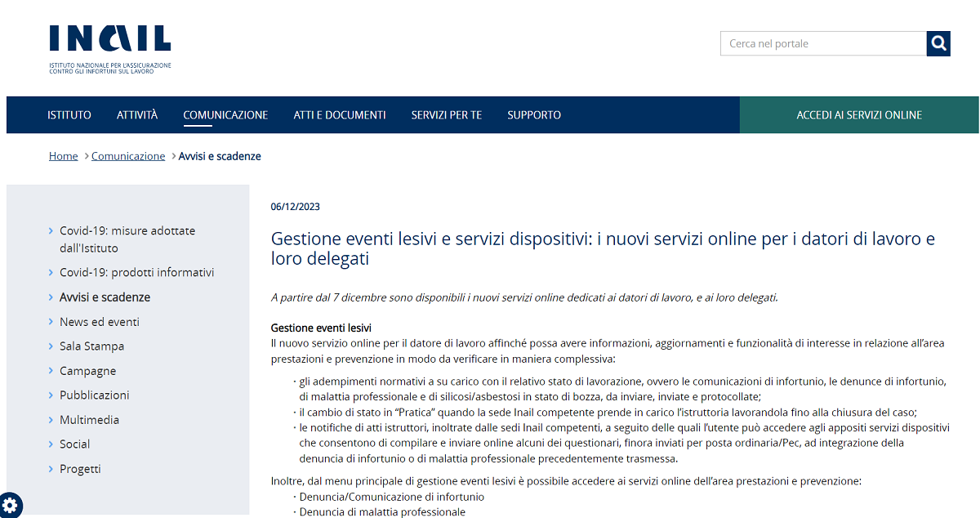The image size is (980, 518).
Task: Open the COMUNICAZIONE menu
Action: pos(225,115)
